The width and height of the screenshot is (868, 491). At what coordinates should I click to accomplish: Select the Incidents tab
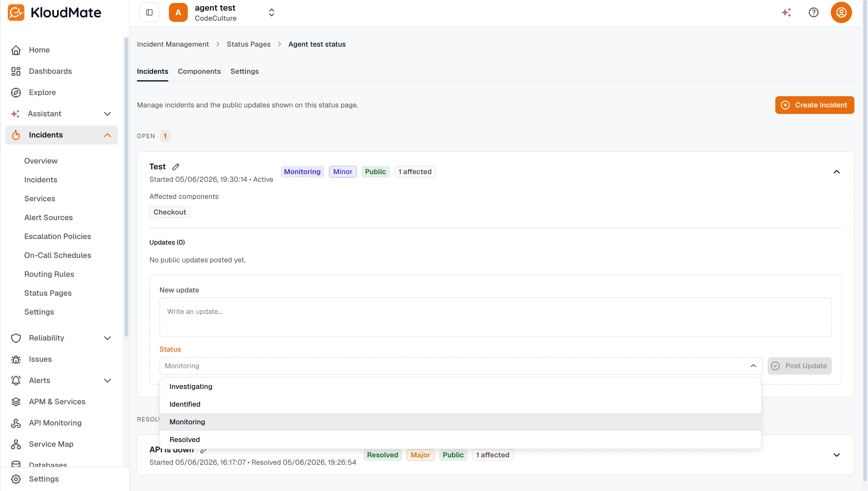pos(152,71)
